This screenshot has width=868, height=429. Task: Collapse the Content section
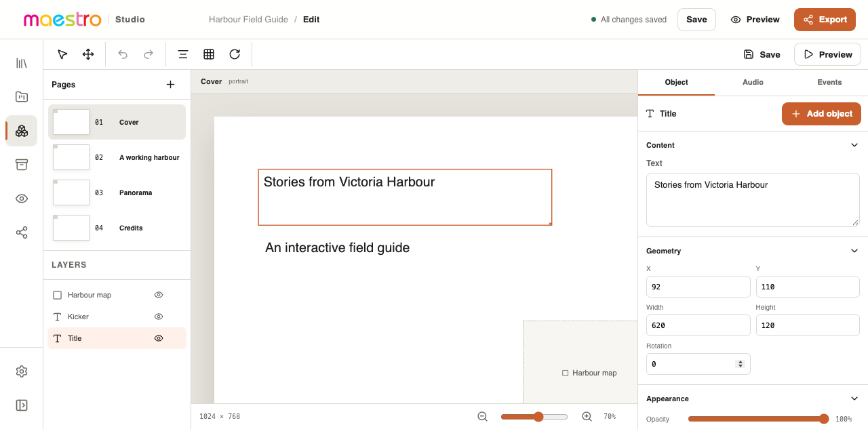coord(854,145)
